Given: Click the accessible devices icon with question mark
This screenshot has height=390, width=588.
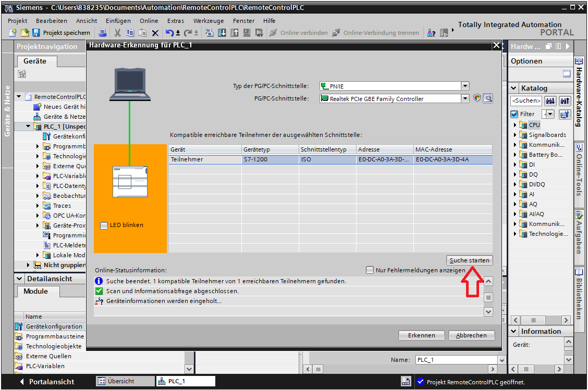Looking at the screenshot, I should (431, 33).
